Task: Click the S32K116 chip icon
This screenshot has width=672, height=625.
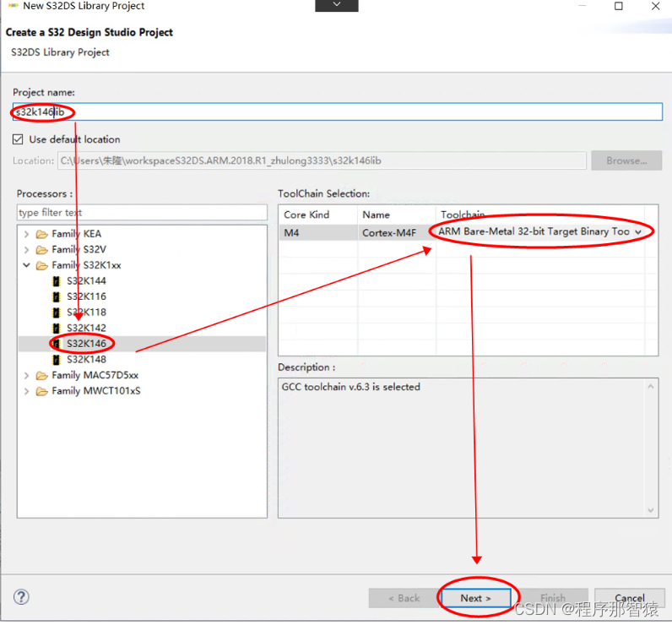Action: coord(57,296)
